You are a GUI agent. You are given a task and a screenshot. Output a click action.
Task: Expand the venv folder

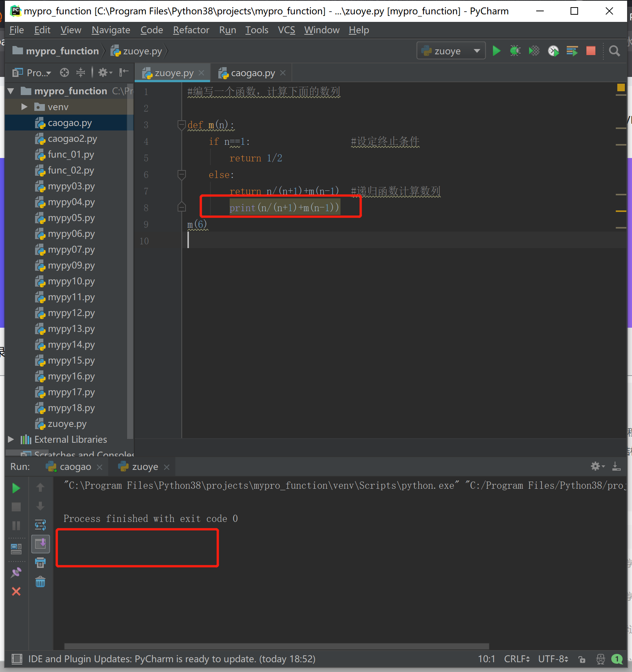click(24, 107)
